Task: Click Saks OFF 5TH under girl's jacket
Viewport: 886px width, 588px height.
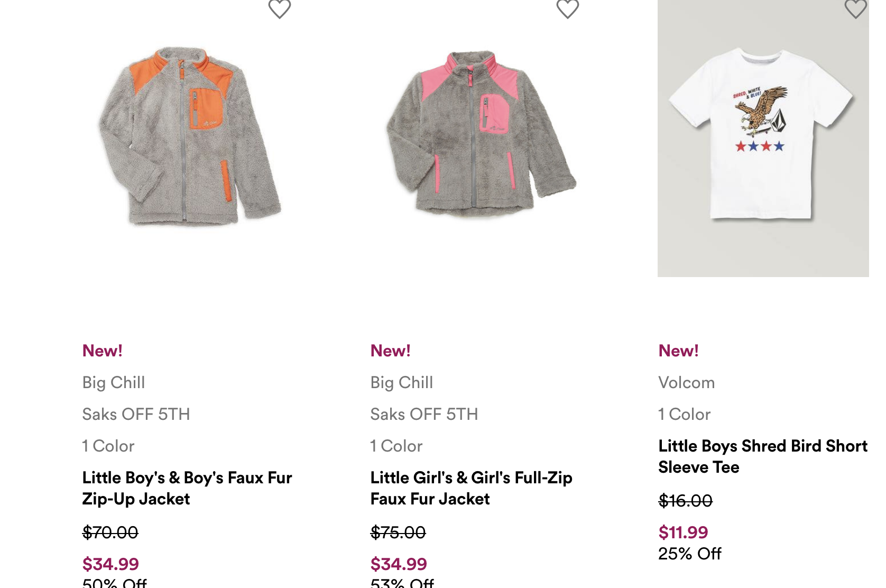Action: (424, 414)
